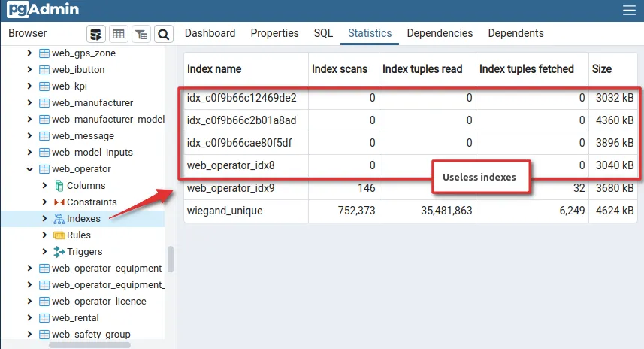The image size is (644, 349).
Task: Expand the web_manufacturer_model tree node
Action: (x=29, y=119)
